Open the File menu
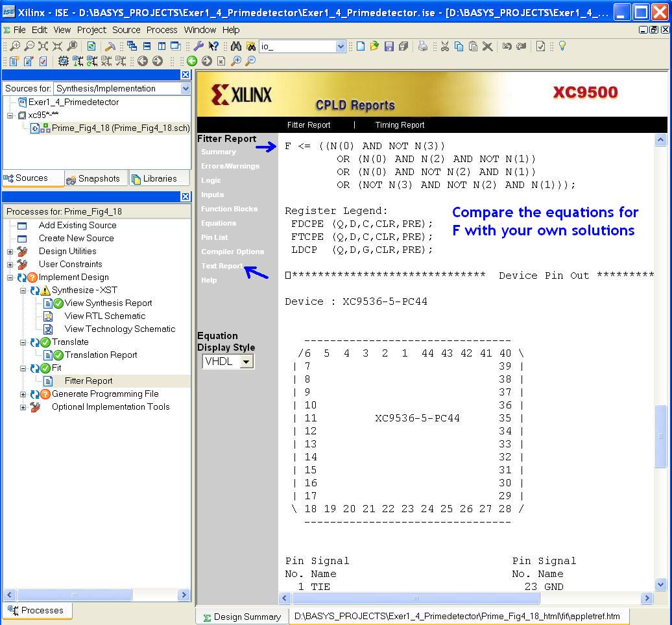This screenshot has width=672, height=625. [x=19, y=30]
